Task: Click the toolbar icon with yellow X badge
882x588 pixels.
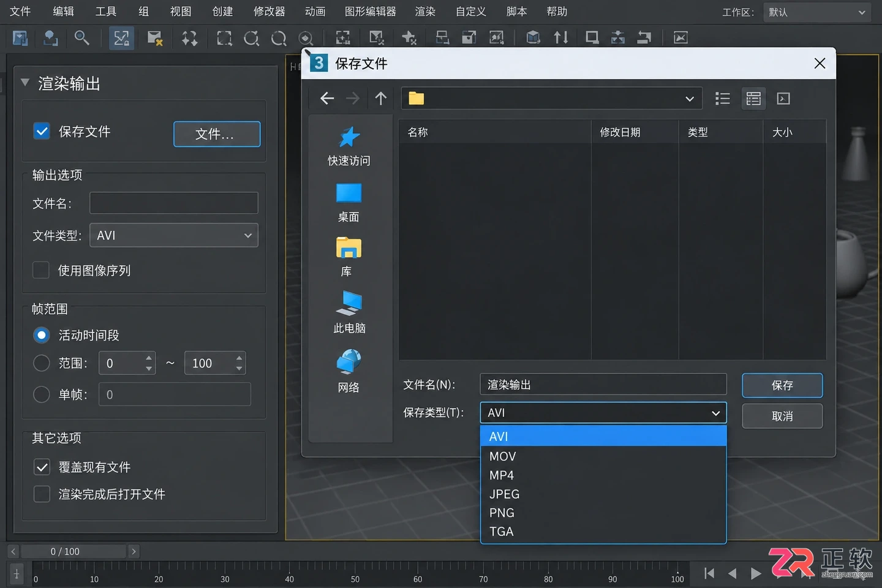Action: pos(155,38)
